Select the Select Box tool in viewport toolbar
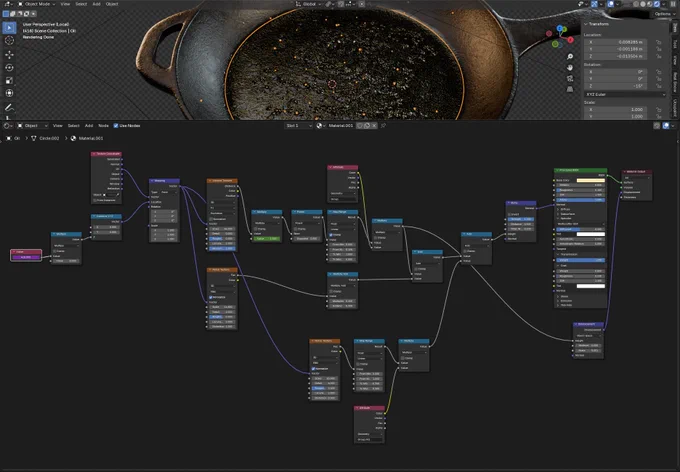The image size is (680, 472). (9, 28)
